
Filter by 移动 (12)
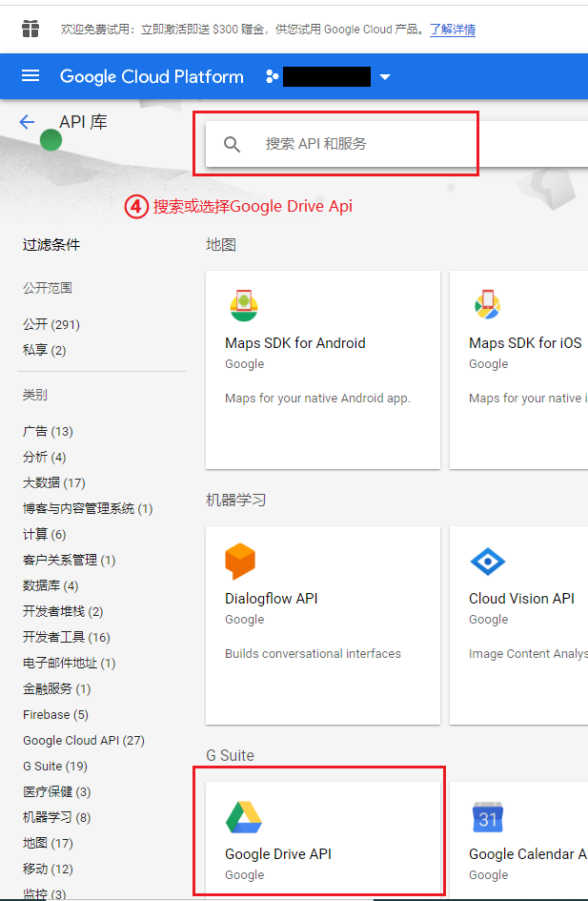[x=48, y=869]
